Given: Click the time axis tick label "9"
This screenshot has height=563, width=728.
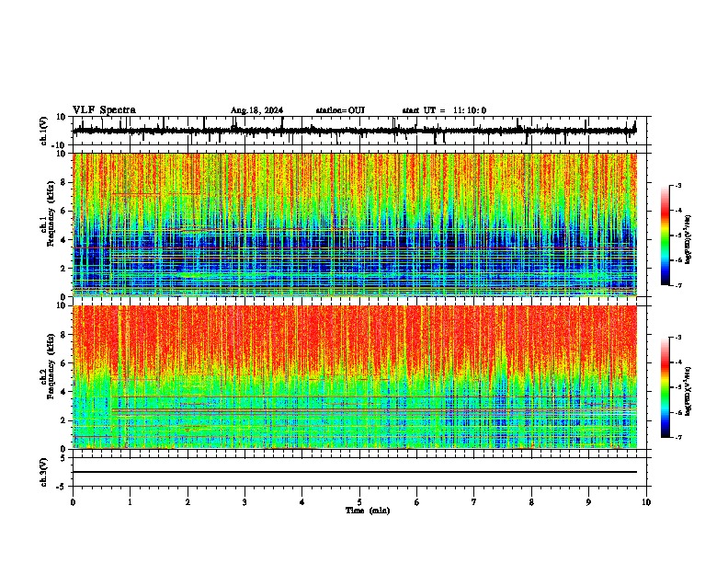Looking at the screenshot, I should pyautogui.click(x=588, y=502).
